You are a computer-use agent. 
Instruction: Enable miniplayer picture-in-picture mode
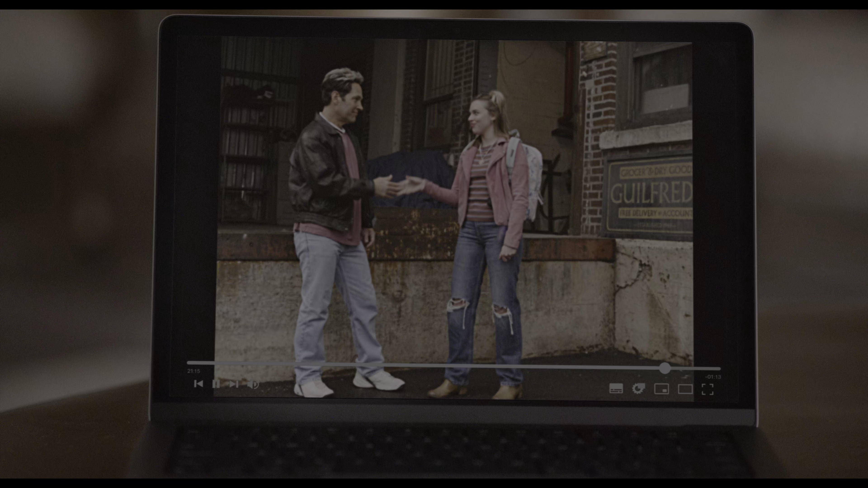point(661,389)
